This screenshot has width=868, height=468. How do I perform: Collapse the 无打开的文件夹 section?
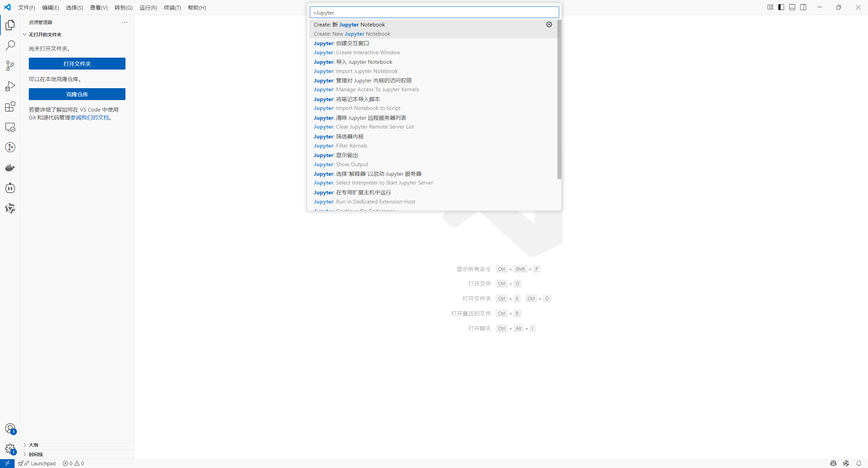click(x=77, y=35)
